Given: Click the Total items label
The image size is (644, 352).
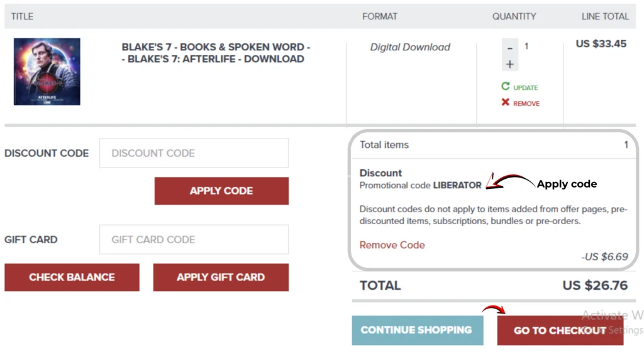Looking at the screenshot, I should click(384, 145).
